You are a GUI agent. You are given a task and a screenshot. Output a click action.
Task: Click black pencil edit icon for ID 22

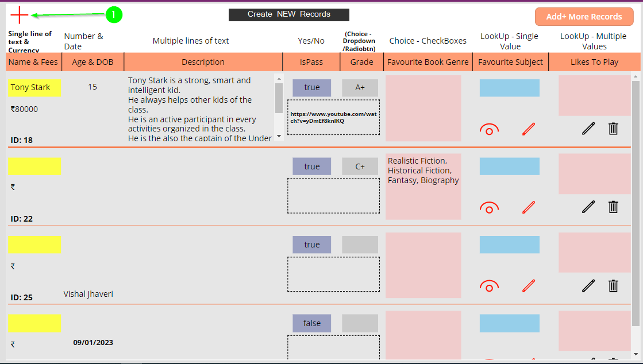point(588,207)
